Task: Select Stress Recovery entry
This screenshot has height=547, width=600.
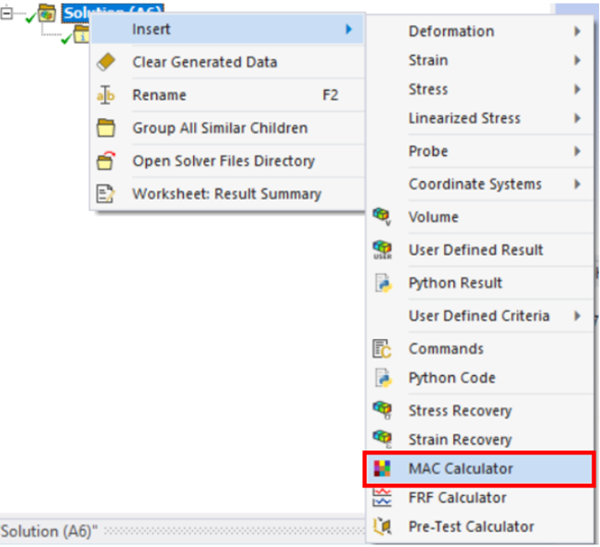Action: tap(480, 410)
